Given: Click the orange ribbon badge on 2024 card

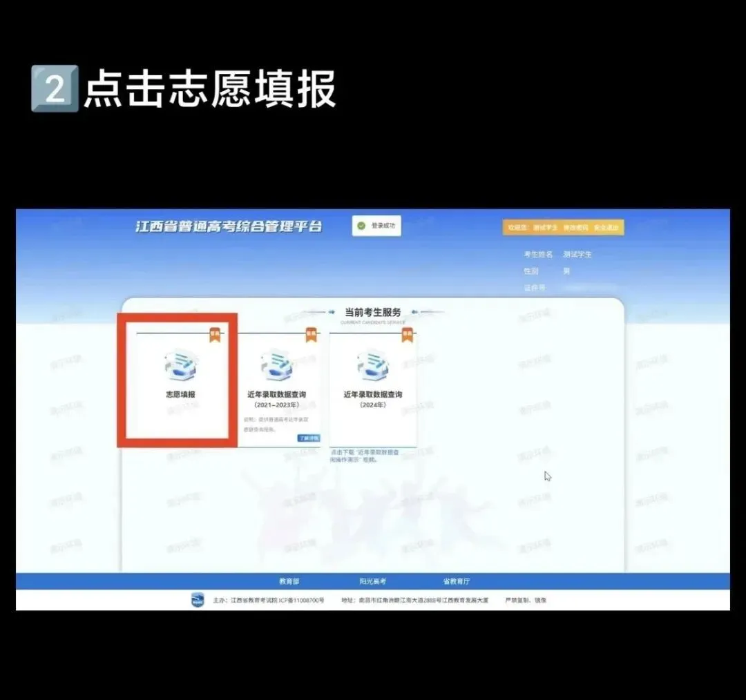Looking at the screenshot, I should click(x=408, y=335).
